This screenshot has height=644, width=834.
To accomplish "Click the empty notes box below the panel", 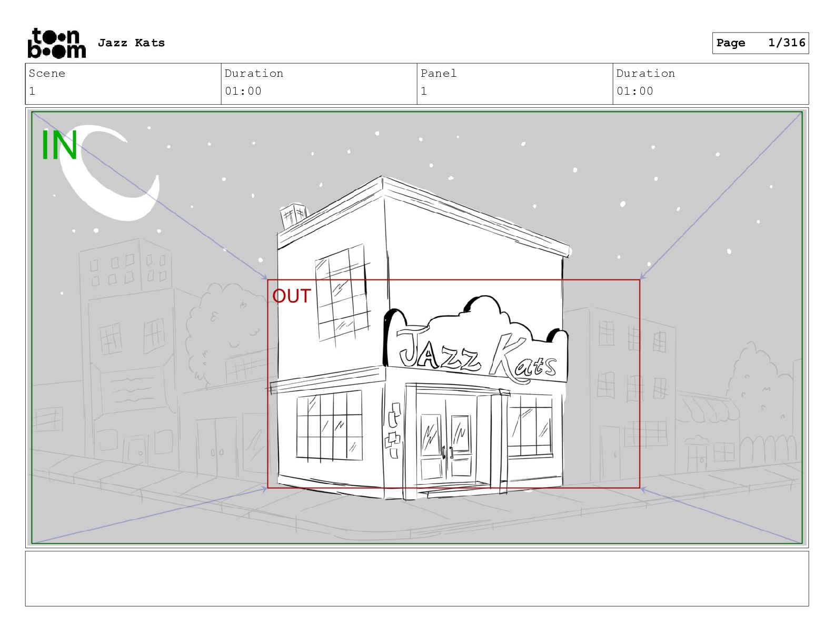I will point(417,578).
